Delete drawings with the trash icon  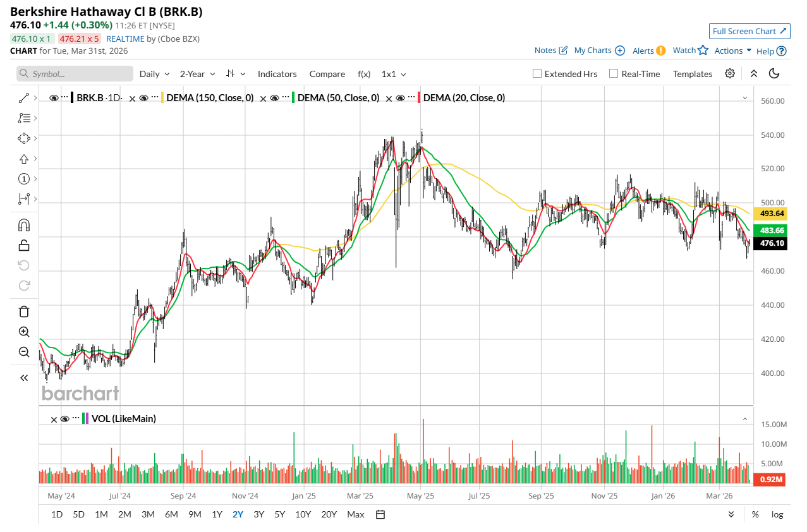click(x=24, y=311)
